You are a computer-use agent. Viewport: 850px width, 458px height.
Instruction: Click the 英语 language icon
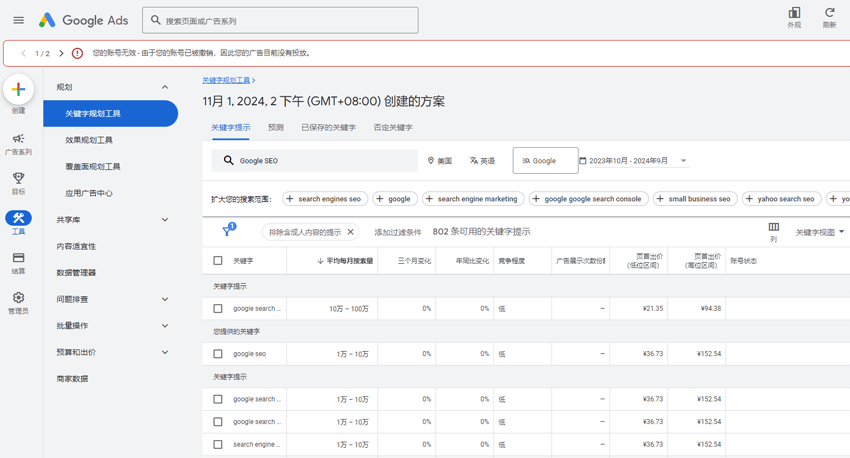click(474, 161)
